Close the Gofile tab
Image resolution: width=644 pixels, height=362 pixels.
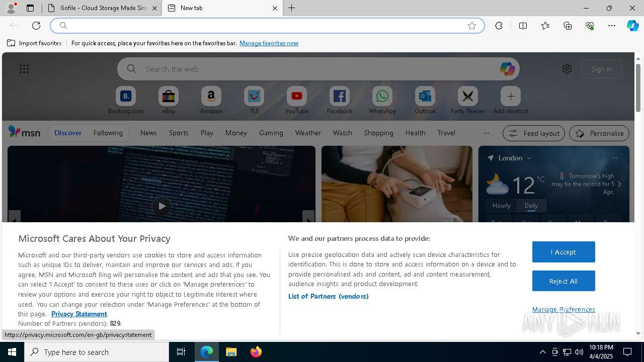pos(154,8)
